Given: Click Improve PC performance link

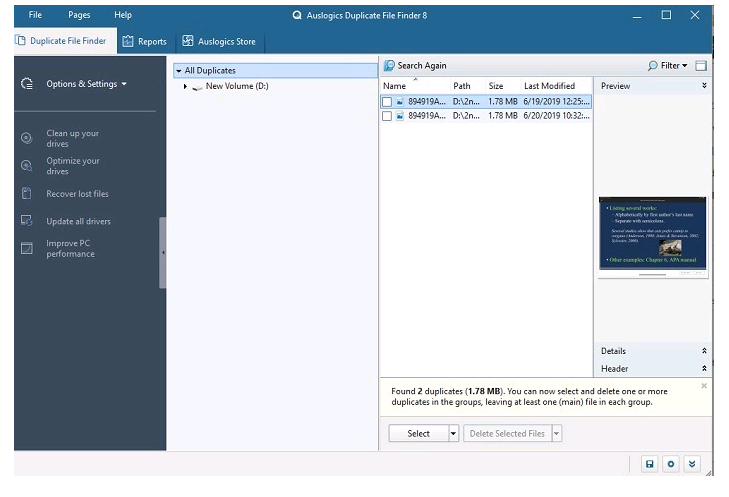Looking at the screenshot, I should pyautogui.click(x=70, y=248).
